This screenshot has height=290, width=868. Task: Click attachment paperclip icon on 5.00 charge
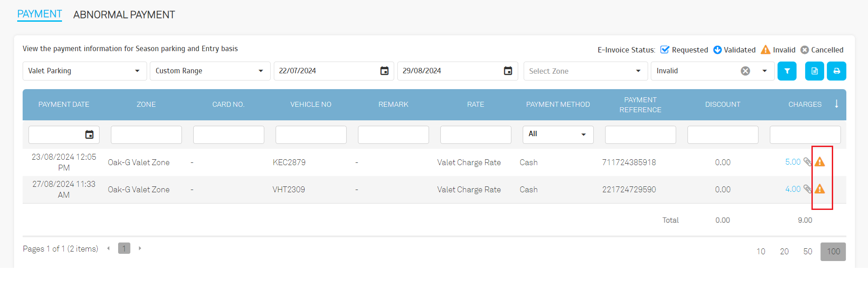[x=807, y=162]
